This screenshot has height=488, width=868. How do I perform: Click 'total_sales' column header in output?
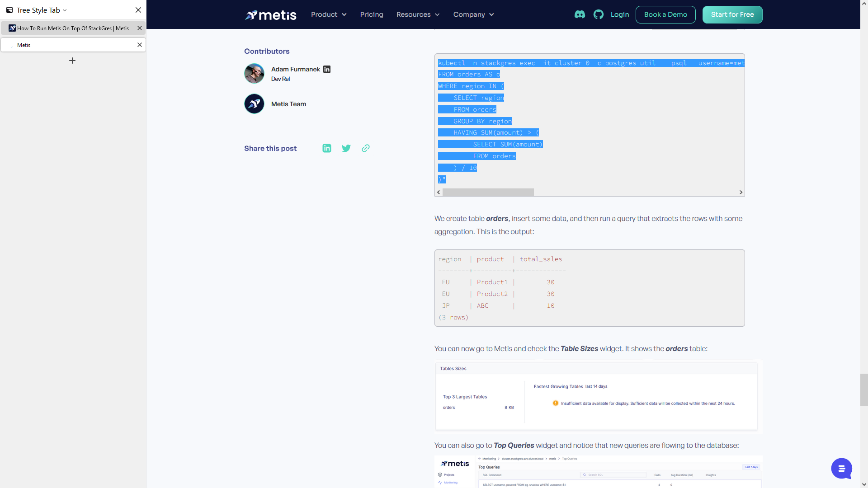[541, 259]
